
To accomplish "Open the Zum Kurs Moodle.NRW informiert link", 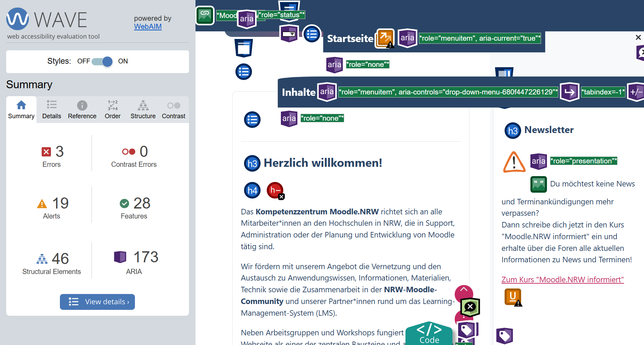I will 562,280.
